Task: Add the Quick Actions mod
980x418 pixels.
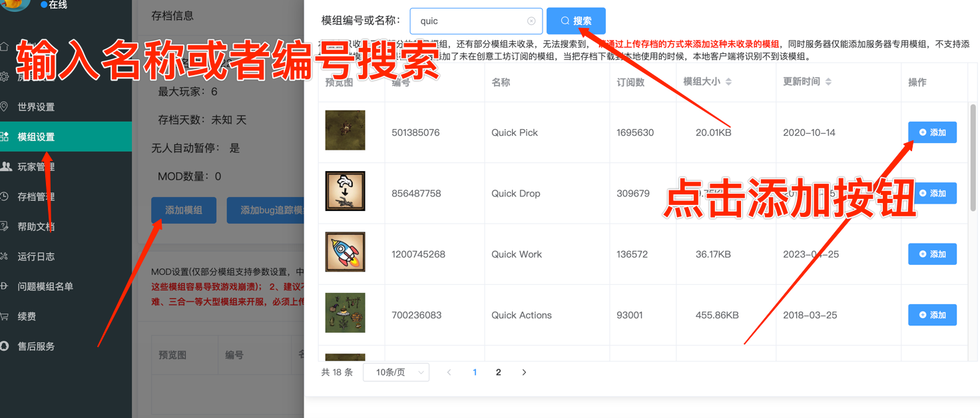Action: click(932, 315)
